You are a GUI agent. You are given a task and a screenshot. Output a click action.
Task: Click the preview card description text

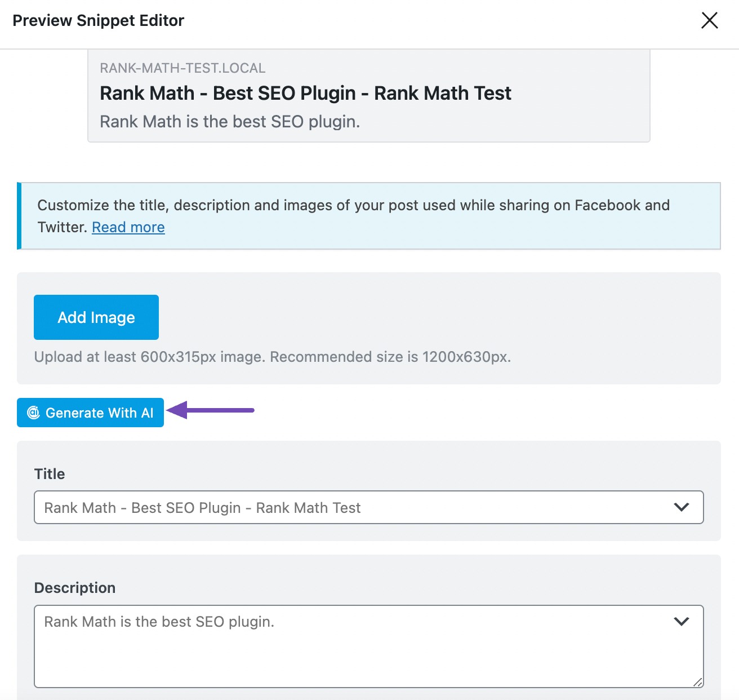coord(230,122)
